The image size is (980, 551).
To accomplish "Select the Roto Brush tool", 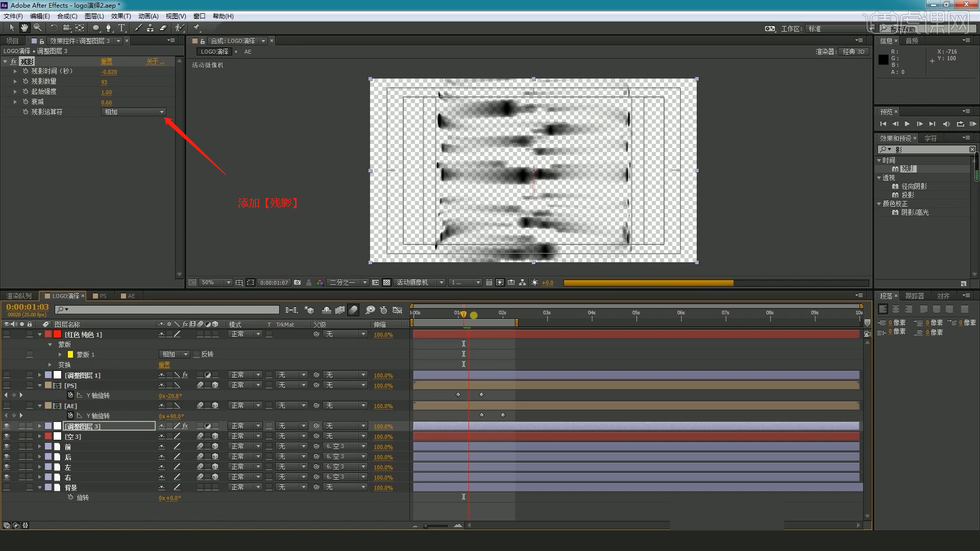I will click(179, 28).
